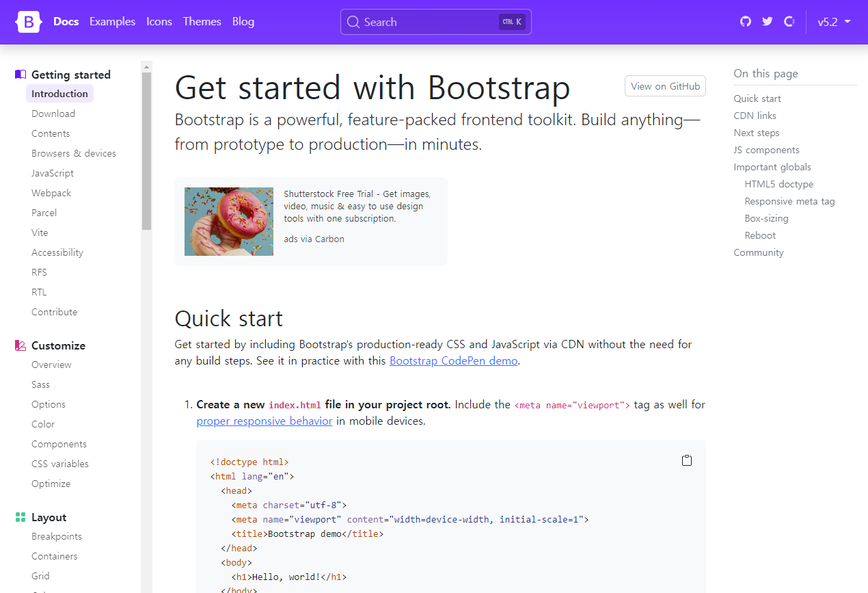Viewport: 868px width, 593px height.
Task: Open Breakpoints under Layout
Action: (57, 536)
